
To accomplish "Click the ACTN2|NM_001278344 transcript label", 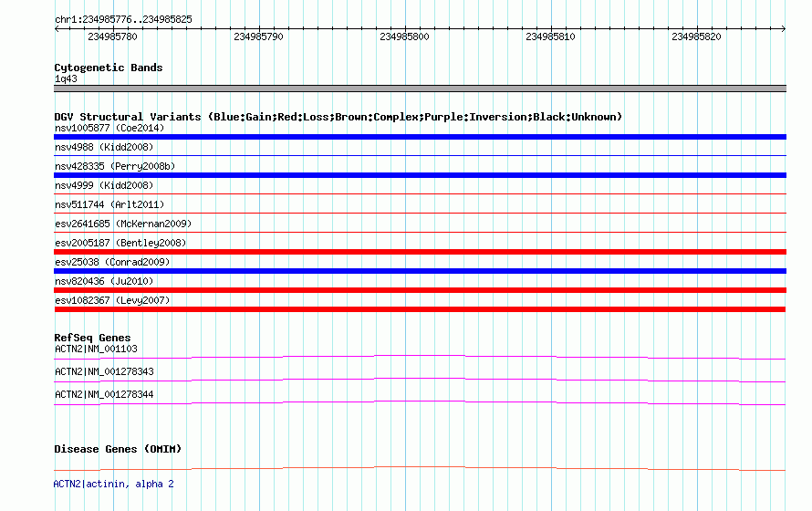I will click(104, 394).
